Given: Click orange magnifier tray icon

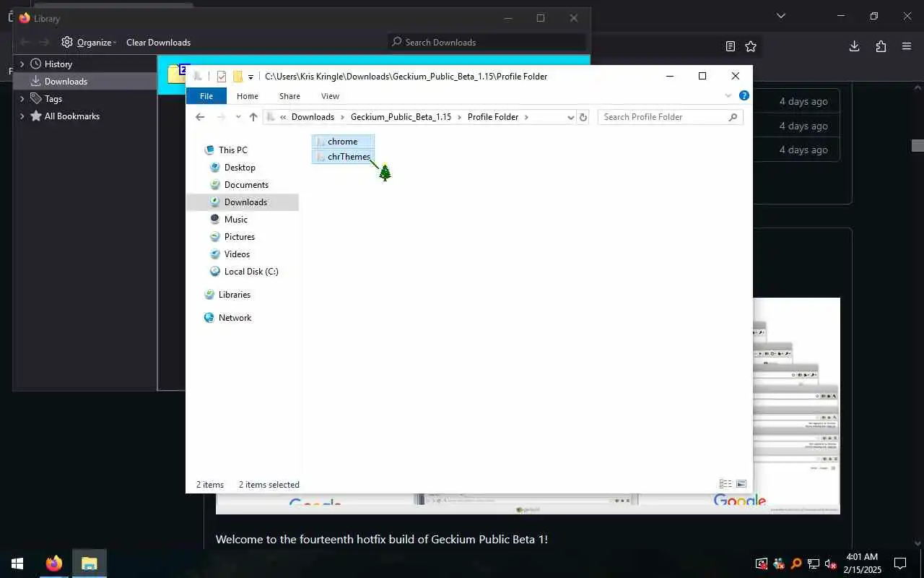Looking at the screenshot, I should click(x=796, y=564).
